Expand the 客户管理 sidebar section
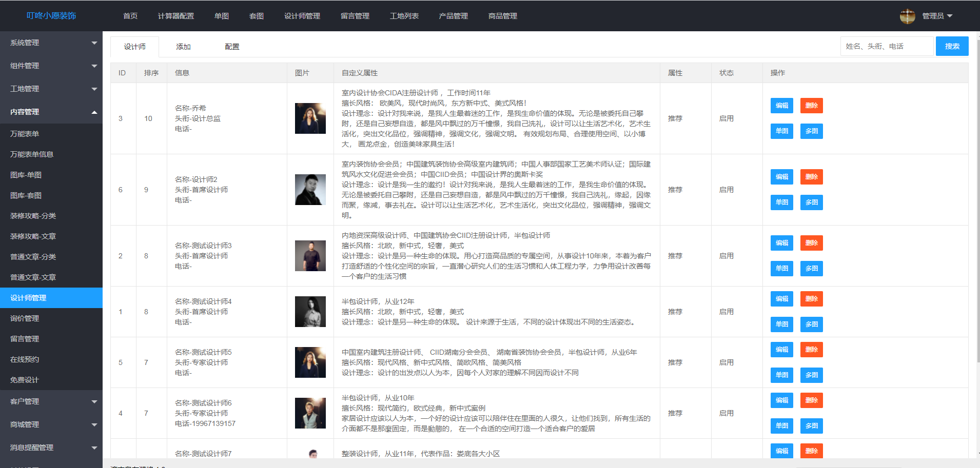The height and width of the screenshot is (468, 980). pyautogui.click(x=51, y=401)
